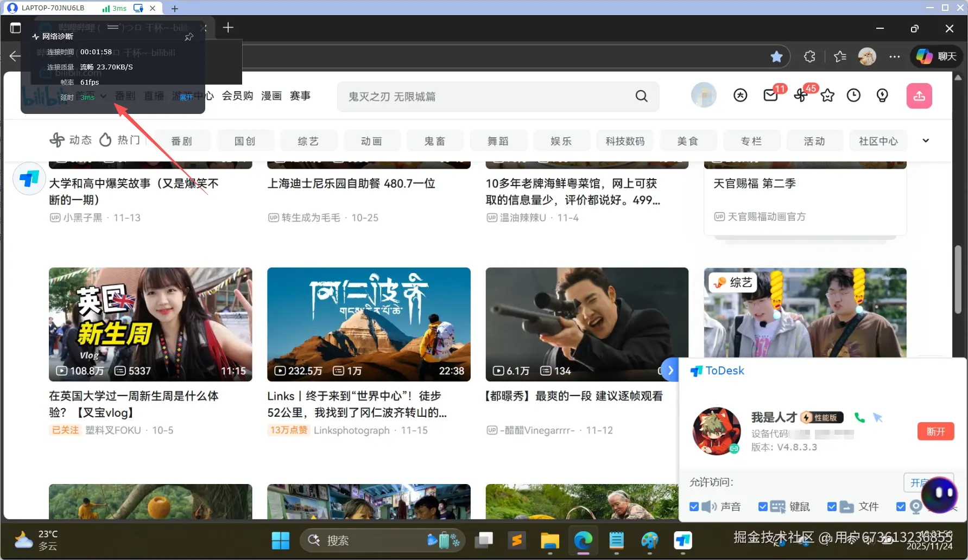Open the watch history clock icon
This screenshot has width=968, height=560.
pyautogui.click(x=853, y=96)
